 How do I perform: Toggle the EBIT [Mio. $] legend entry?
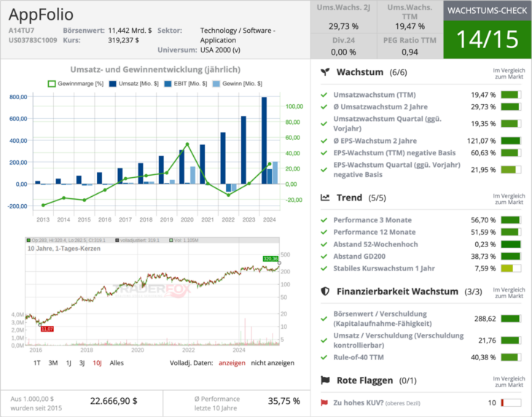click(x=185, y=83)
